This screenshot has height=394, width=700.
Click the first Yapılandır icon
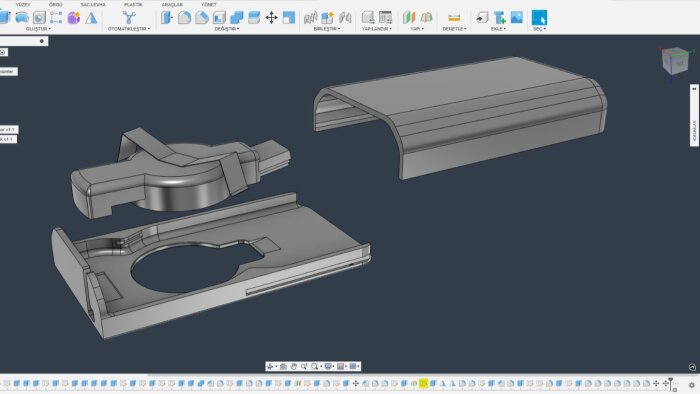tap(368, 17)
